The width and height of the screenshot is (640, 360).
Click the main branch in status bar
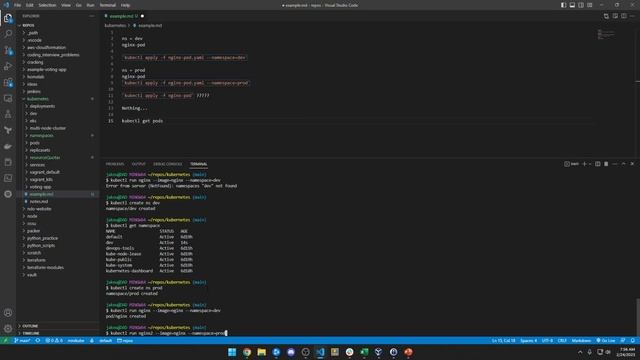(x=22, y=340)
